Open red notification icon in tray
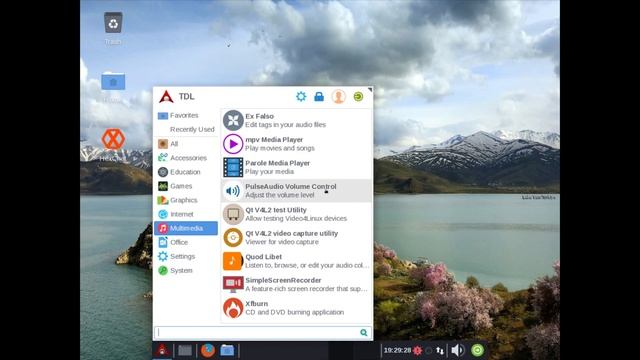The width and height of the screenshot is (640, 360). (417, 350)
